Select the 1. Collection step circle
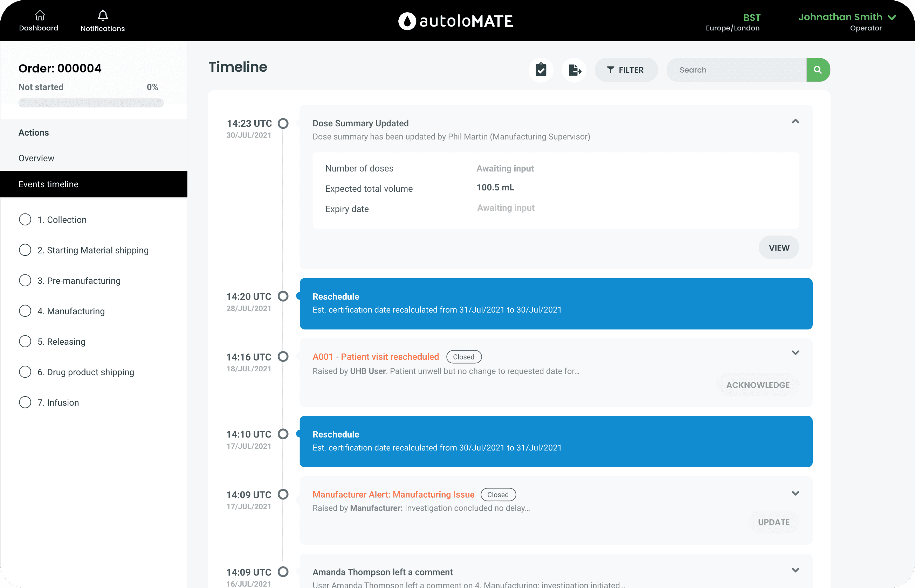915x588 pixels. coord(25,219)
